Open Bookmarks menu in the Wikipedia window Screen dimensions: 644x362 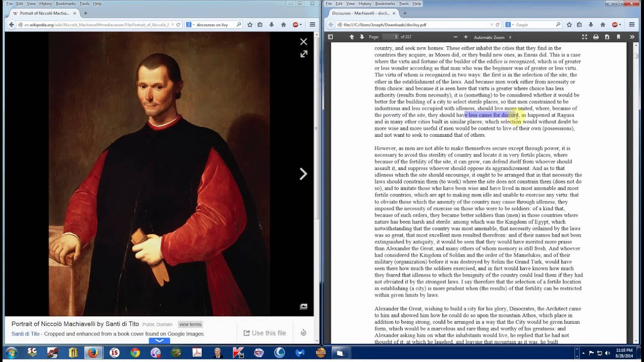[65, 4]
